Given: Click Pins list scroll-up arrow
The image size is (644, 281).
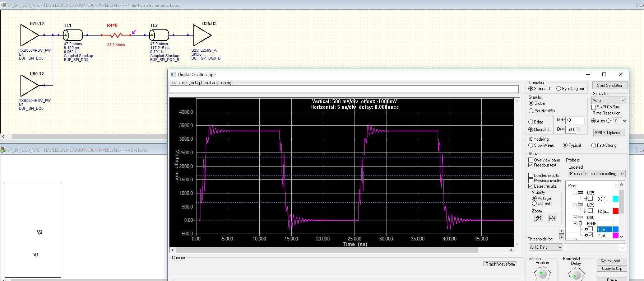Looking at the screenshot, I should (622, 184).
